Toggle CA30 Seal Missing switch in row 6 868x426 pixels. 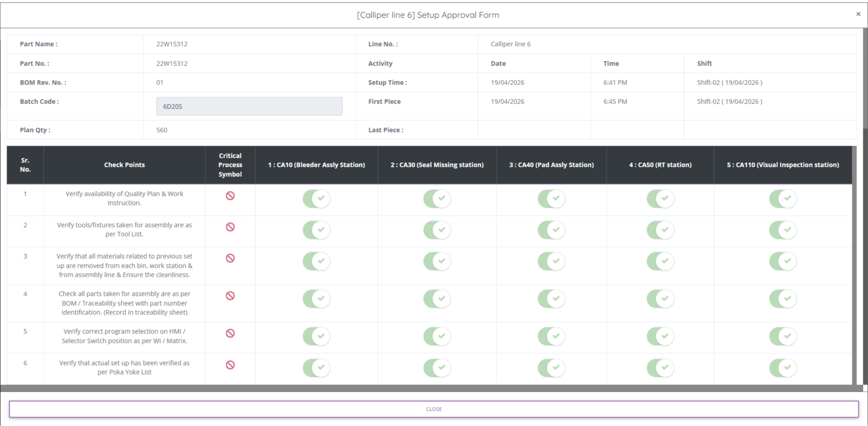(437, 368)
